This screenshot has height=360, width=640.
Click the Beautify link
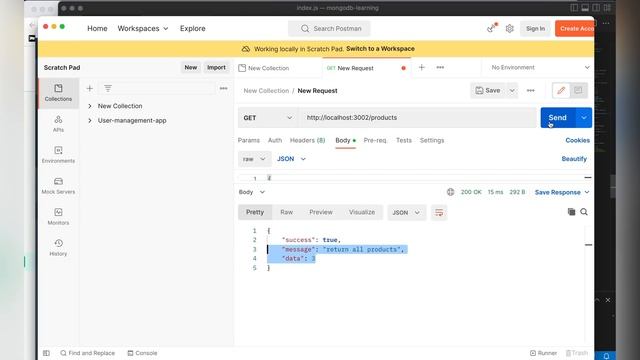coord(574,159)
